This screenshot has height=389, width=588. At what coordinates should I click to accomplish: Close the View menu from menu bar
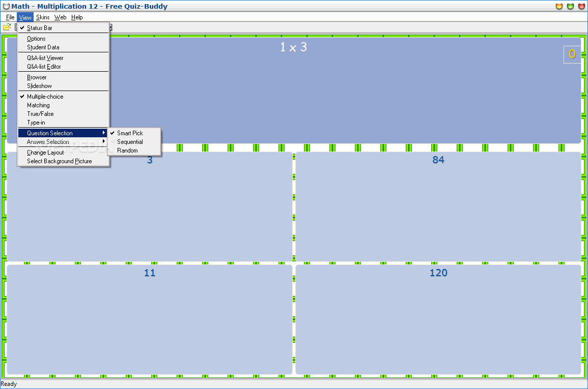coord(25,17)
